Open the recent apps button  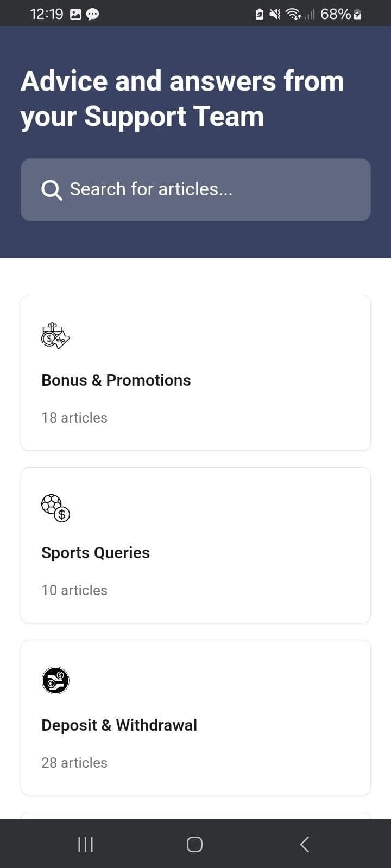[x=85, y=844]
